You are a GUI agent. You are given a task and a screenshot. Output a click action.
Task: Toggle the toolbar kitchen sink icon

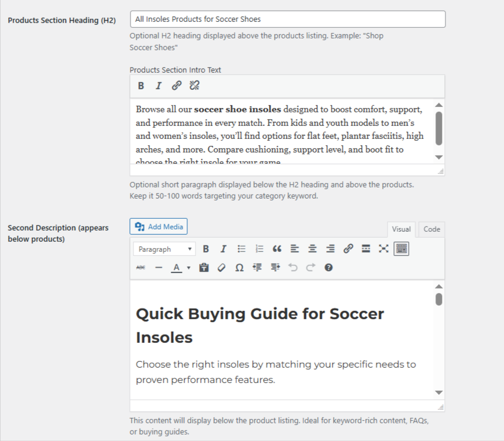click(402, 248)
